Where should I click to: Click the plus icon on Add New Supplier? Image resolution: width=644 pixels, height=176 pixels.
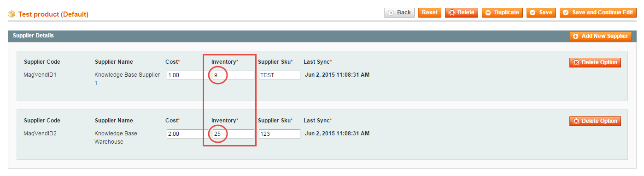[576, 36]
